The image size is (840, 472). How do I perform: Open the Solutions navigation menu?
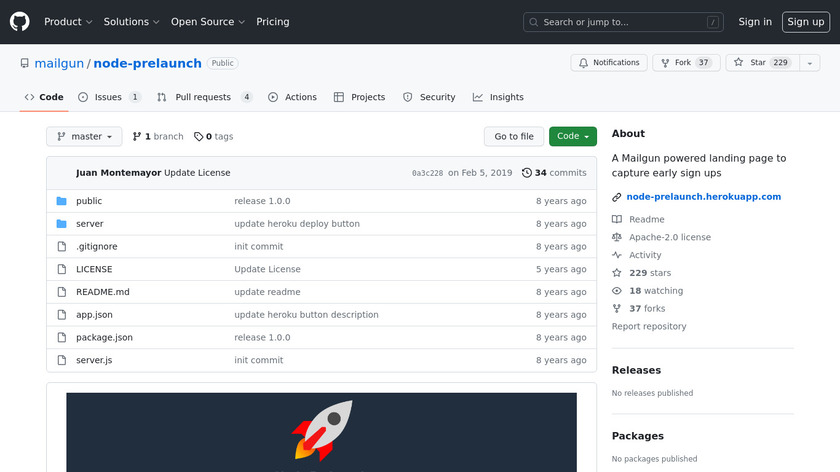coord(131,22)
